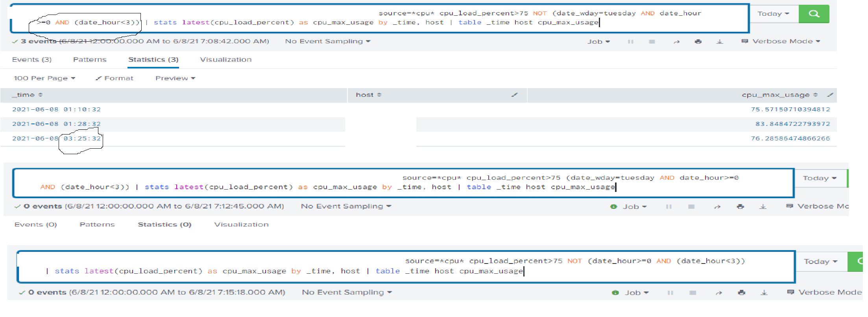This screenshot has width=868, height=317.
Task: Open Verbose Mode dropdown in top panel
Action: (781, 41)
